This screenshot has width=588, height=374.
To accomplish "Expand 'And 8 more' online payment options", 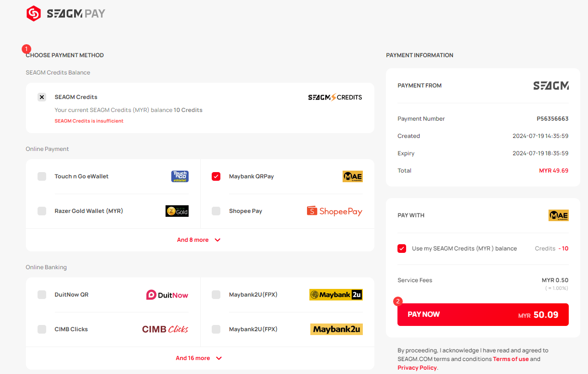I will 199,240.
